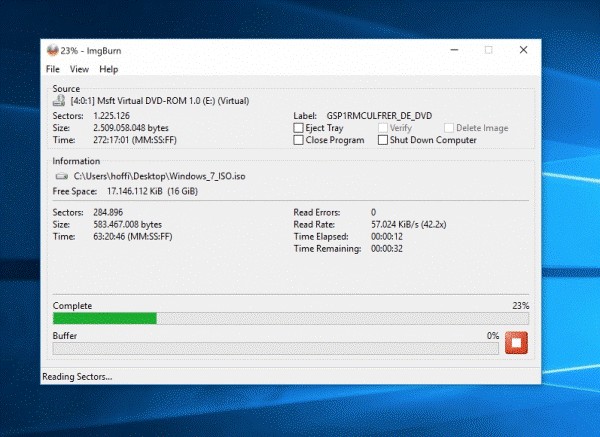
Task: Minimize the ImgBurn window
Action: (x=454, y=50)
